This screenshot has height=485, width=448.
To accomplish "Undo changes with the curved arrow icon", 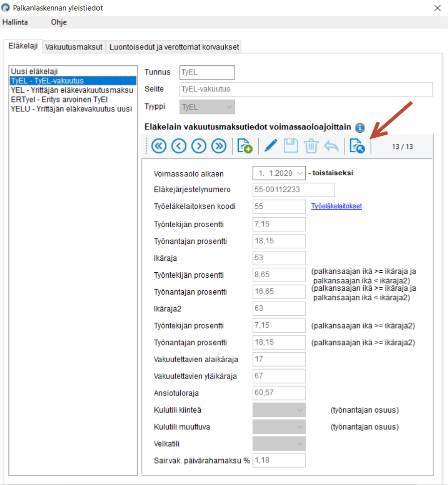I will pyautogui.click(x=332, y=146).
